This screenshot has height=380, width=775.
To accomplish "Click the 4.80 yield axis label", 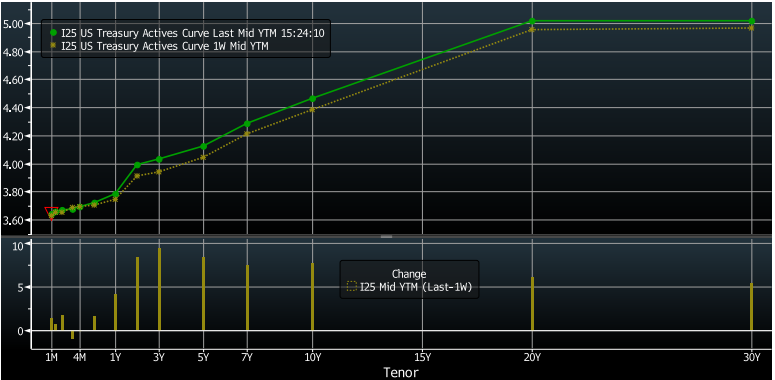I will click(x=12, y=52).
